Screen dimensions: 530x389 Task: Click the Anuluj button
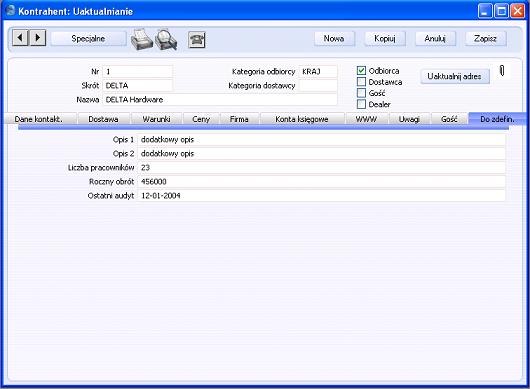coord(435,39)
